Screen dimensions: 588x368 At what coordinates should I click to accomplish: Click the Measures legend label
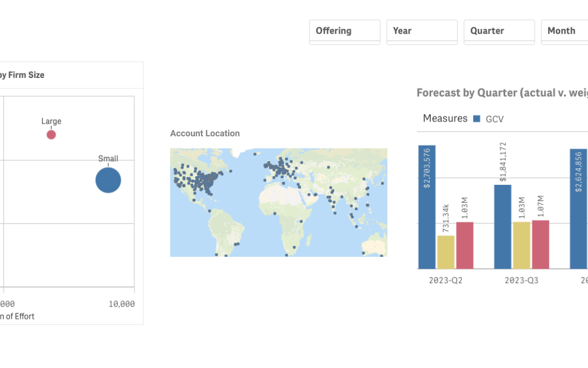(445, 118)
